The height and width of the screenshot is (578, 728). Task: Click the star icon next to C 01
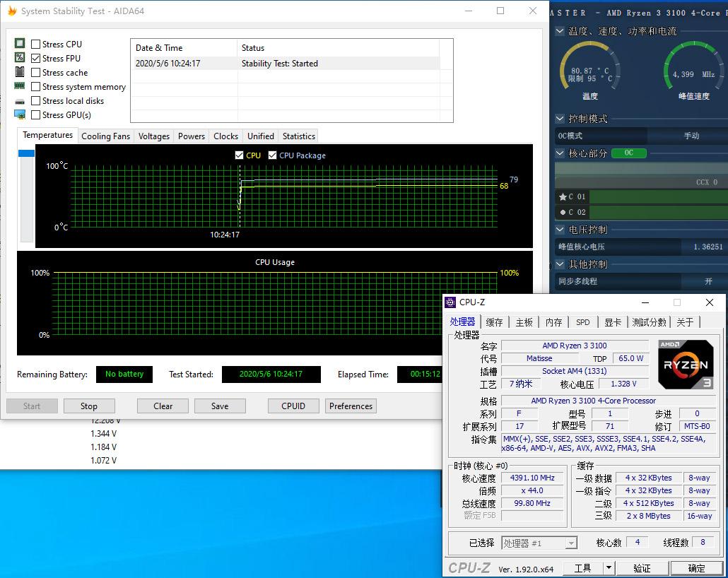pos(563,197)
